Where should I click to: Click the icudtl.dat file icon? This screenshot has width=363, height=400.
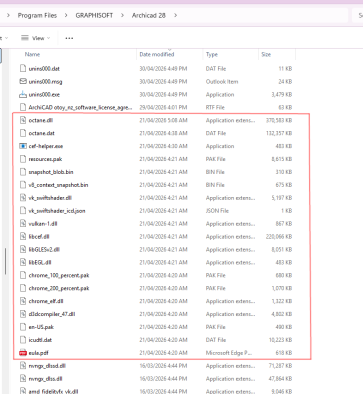click(23, 340)
